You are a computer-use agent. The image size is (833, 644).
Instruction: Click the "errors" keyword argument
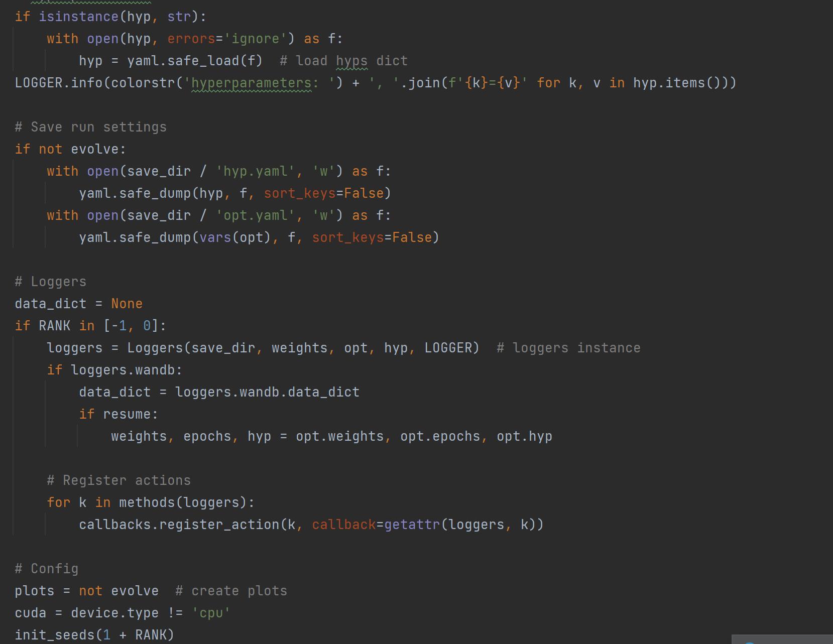click(191, 39)
